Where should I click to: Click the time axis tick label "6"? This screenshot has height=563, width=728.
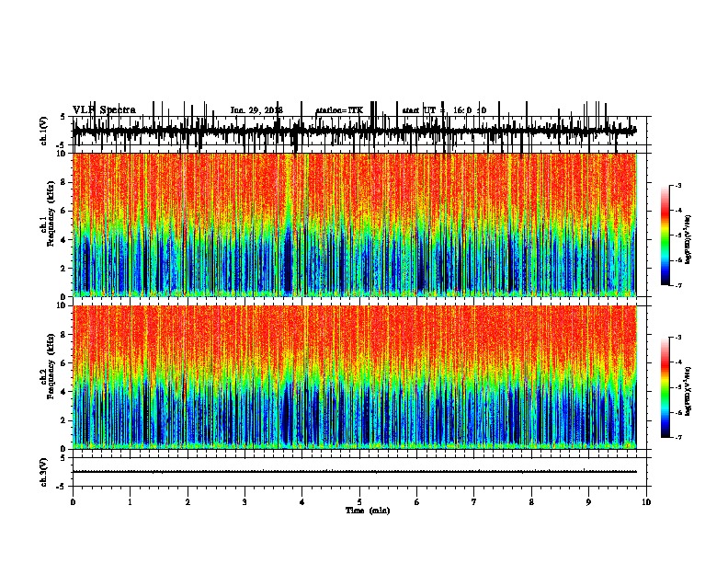pyautogui.click(x=417, y=502)
